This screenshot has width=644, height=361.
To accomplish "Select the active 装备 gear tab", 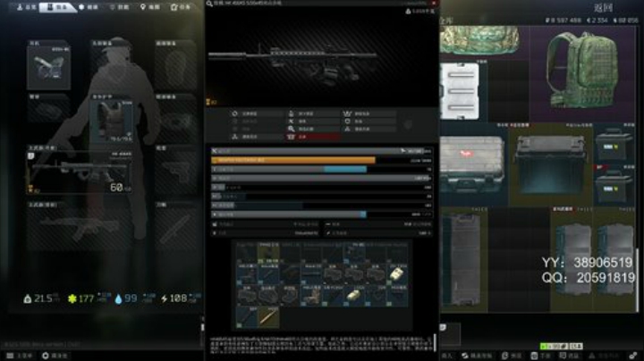I will tap(56, 7).
